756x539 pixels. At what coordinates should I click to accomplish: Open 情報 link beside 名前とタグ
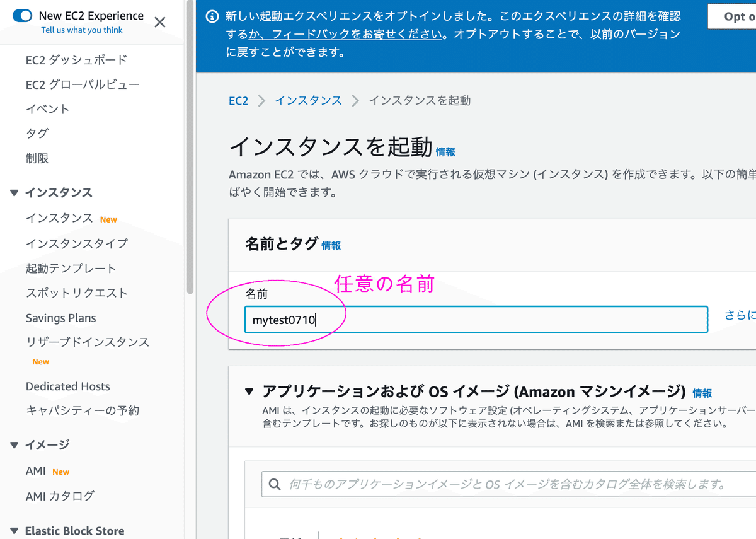331,246
